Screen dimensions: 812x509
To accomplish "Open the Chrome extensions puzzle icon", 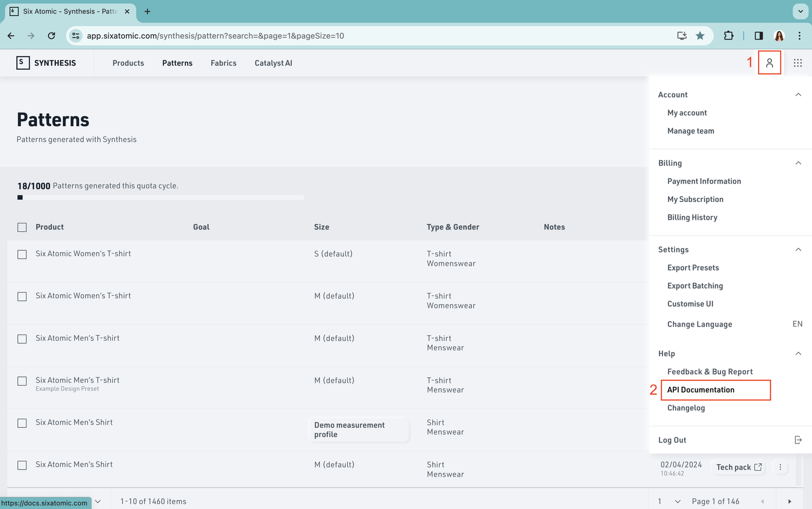I will pos(729,36).
